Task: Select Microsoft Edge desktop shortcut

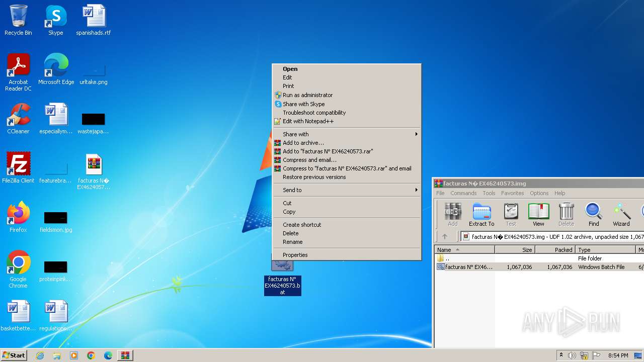Action: (56, 69)
